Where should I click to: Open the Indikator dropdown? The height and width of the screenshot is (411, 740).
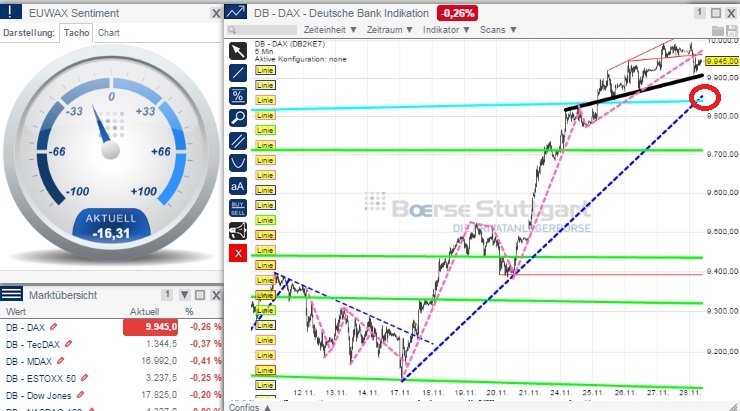[x=446, y=30]
